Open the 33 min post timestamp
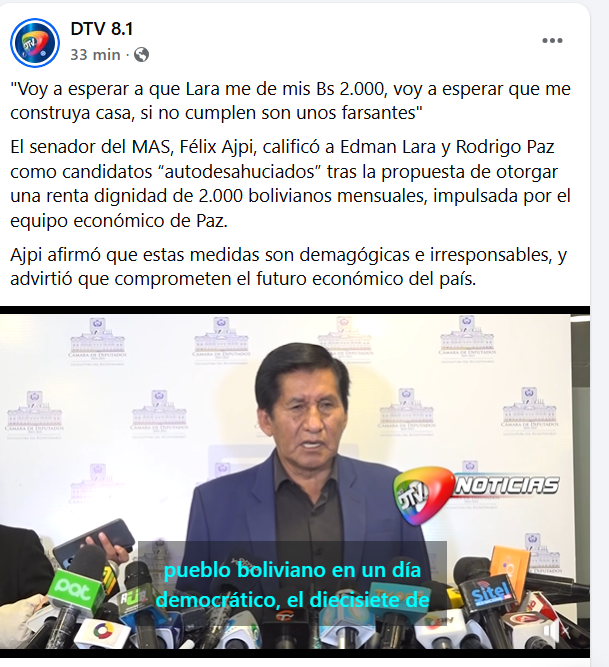Viewport: 609px width, 667px height. click(x=95, y=54)
